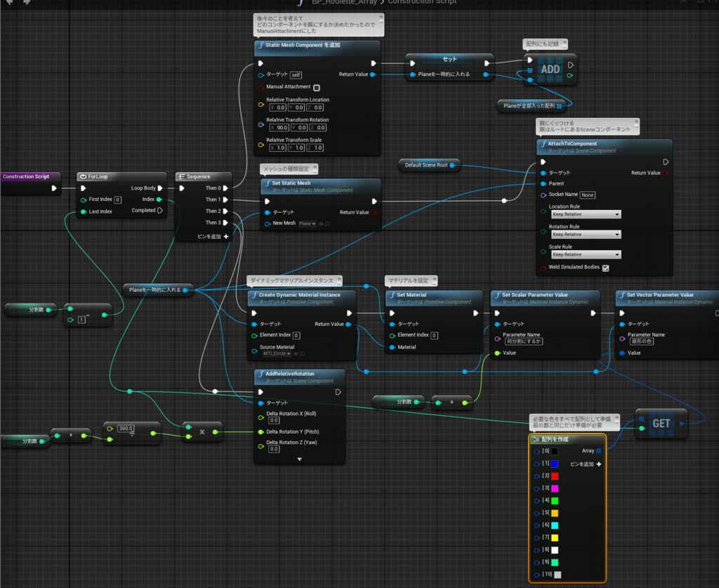Open the Rotation Rule dropdown
Viewport: 719px width, 588px height.
pyautogui.click(x=586, y=235)
